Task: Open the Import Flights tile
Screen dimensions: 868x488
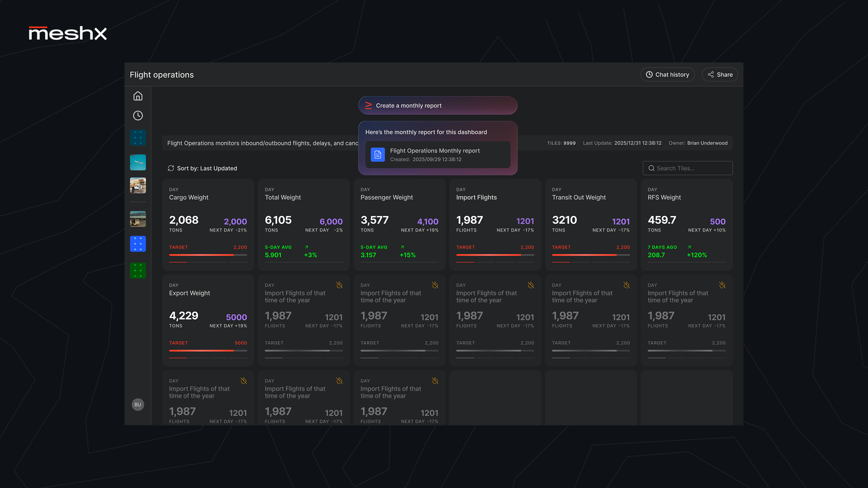Action: pos(495,225)
